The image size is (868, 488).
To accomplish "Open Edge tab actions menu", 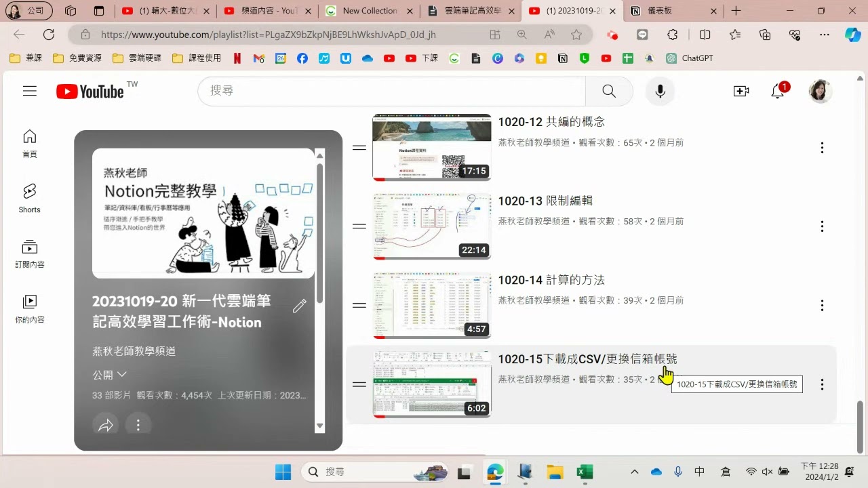I will (x=99, y=11).
